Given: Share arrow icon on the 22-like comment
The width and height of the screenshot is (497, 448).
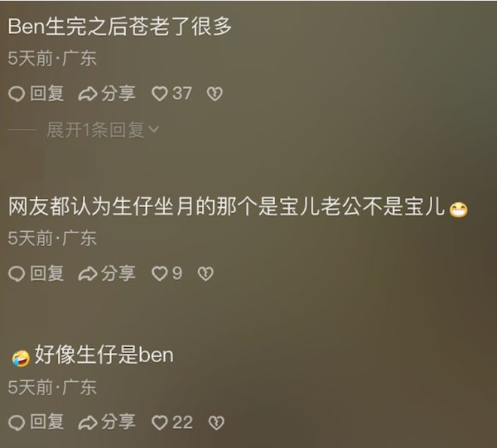Looking at the screenshot, I should 88,422.
